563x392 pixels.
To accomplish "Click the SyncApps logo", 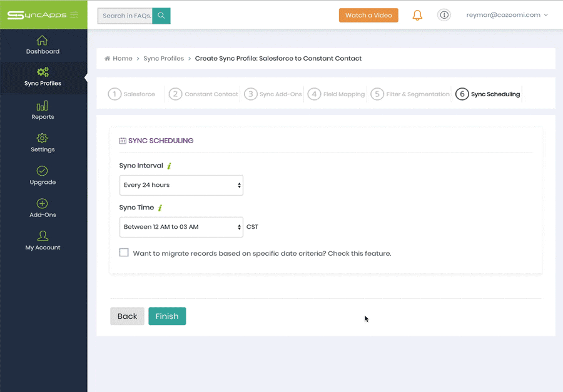I will [x=37, y=15].
